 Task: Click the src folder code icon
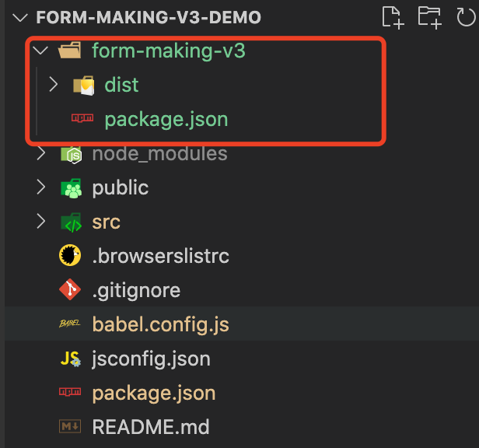coord(72,222)
